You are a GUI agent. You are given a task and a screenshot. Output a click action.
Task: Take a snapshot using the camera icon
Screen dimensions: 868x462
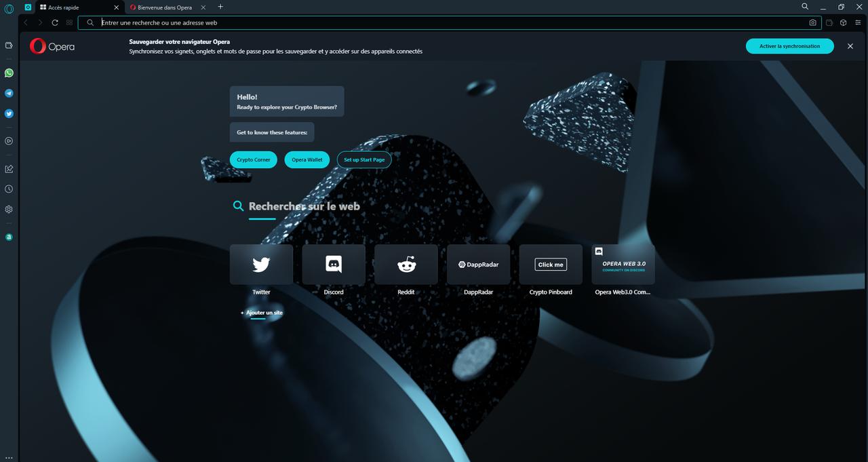pyautogui.click(x=812, y=22)
